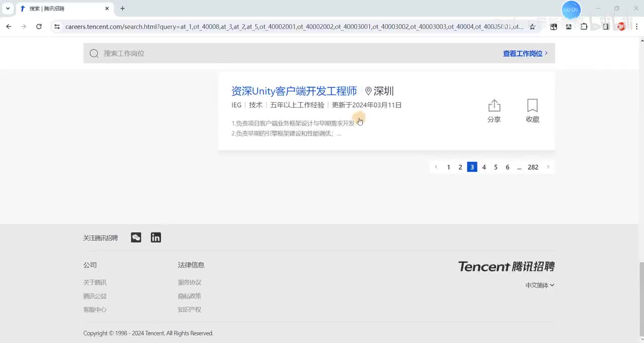The image size is (644, 343).
Task: Click the 关注腾讯招聘 footer text
Action: coord(101,238)
